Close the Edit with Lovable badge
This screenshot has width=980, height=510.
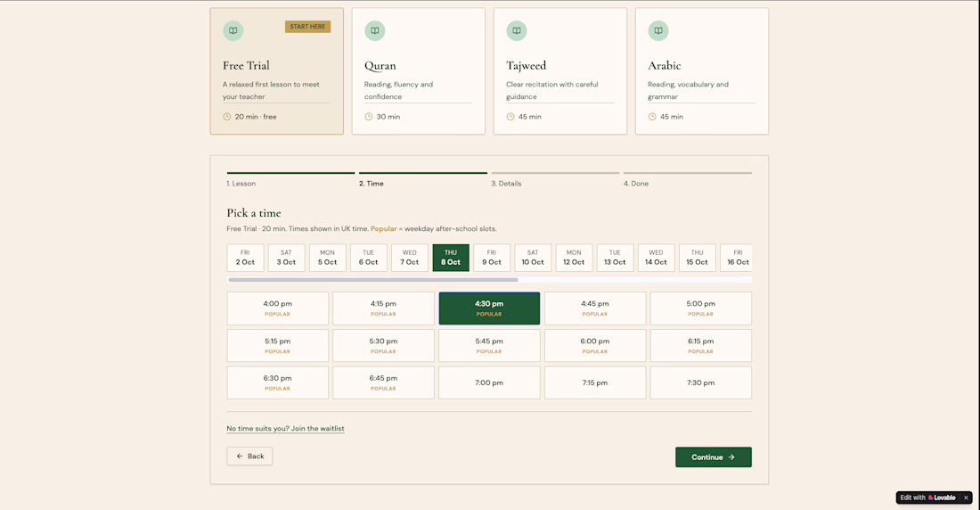coord(966,498)
